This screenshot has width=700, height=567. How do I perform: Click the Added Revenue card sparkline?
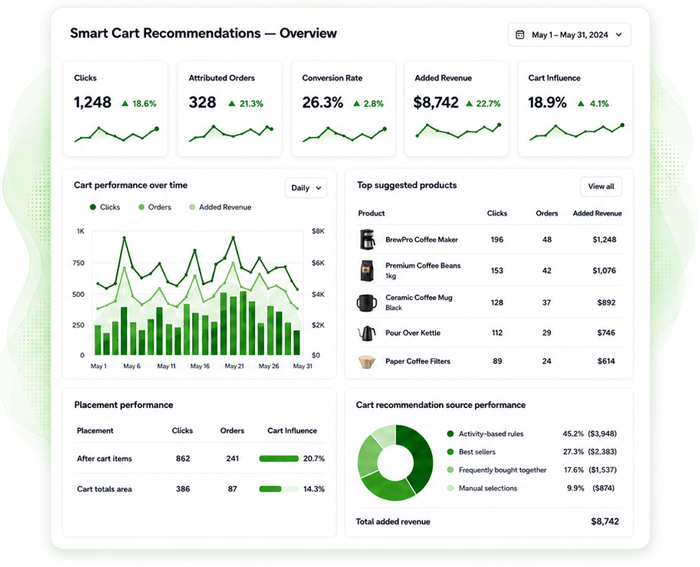458,130
